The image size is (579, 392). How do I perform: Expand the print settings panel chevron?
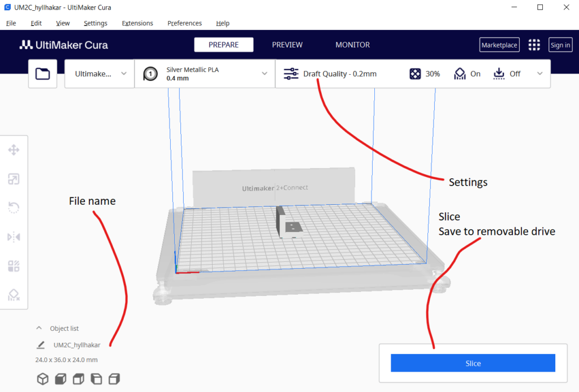[539, 74]
